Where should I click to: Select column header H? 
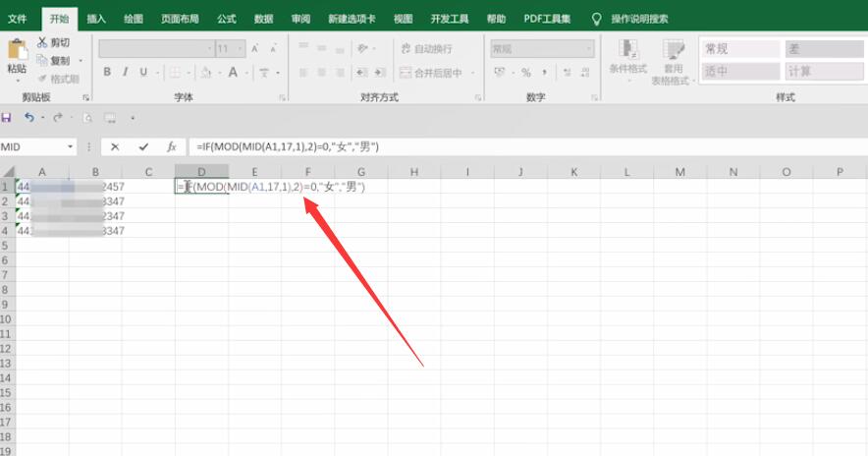click(x=413, y=172)
